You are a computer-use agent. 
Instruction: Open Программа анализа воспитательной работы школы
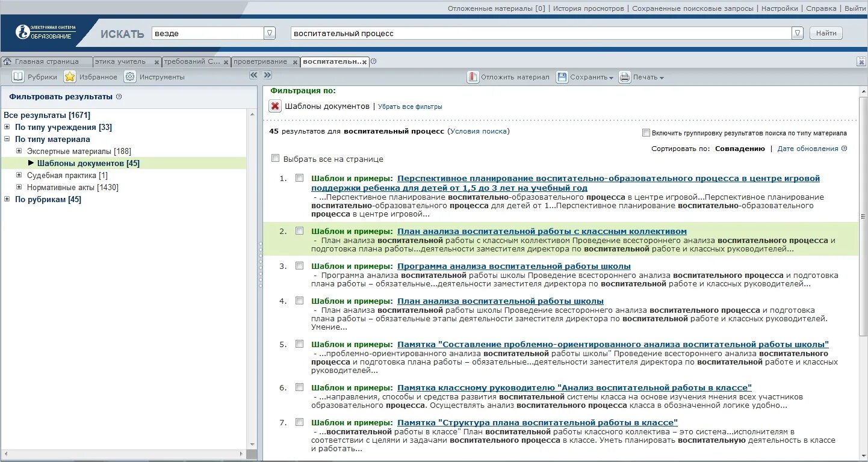[x=514, y=266]
